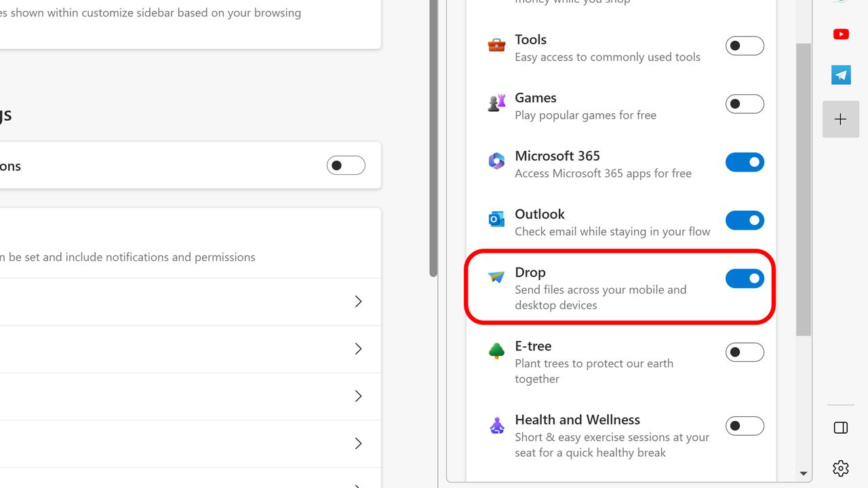The height and width of the screenshot is (488, 868).
Task: Click the 'Microsoft 365' title text
Action: [557, 156]
